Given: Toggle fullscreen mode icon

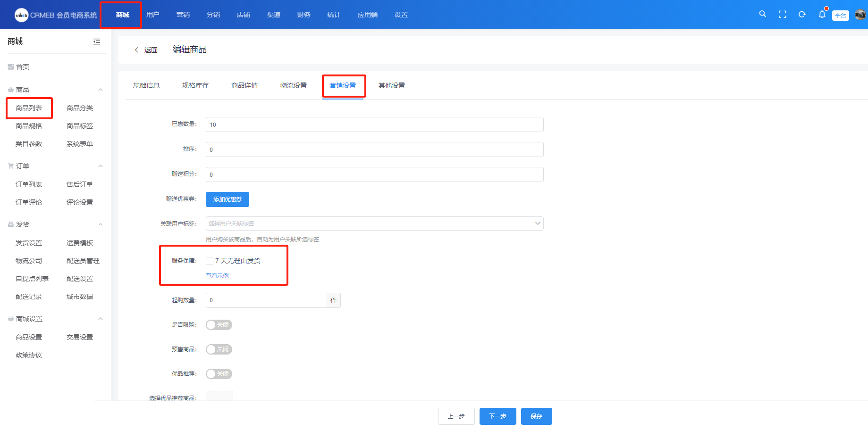Looking at the screenshot, I should (783, 15).
